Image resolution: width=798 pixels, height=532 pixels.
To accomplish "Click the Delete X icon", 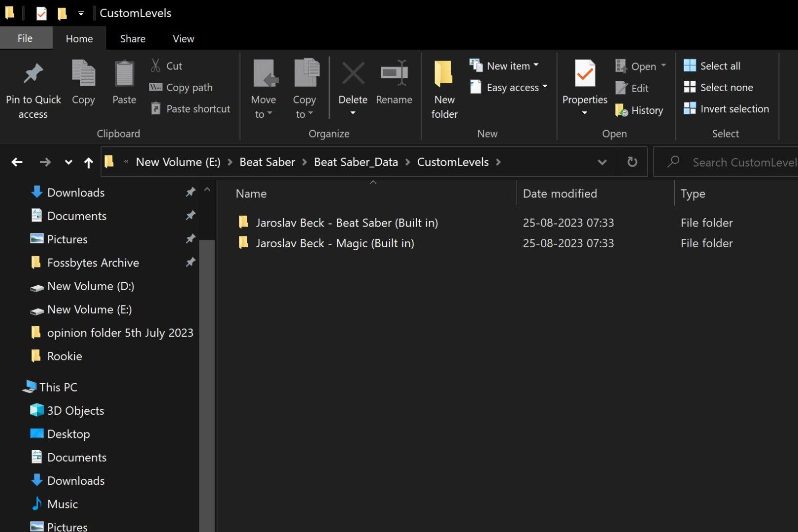I will (353, 73).
